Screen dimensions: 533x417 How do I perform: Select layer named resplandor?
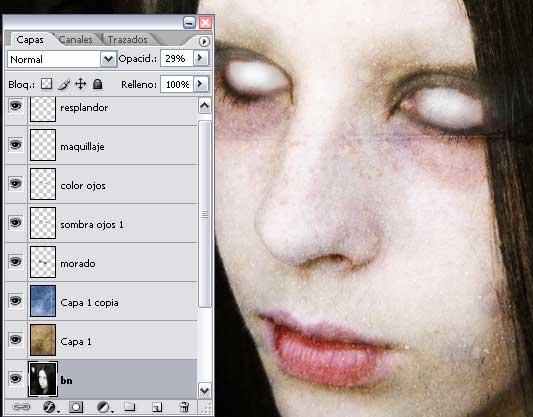(x=84, y=108)
